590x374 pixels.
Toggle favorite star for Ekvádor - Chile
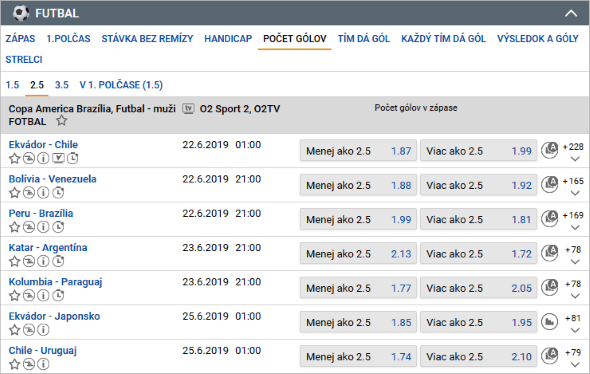coord(15,158)
